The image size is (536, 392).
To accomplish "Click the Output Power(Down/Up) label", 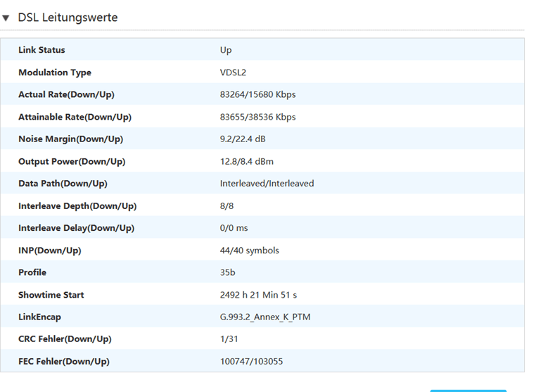I will point(72,161).
